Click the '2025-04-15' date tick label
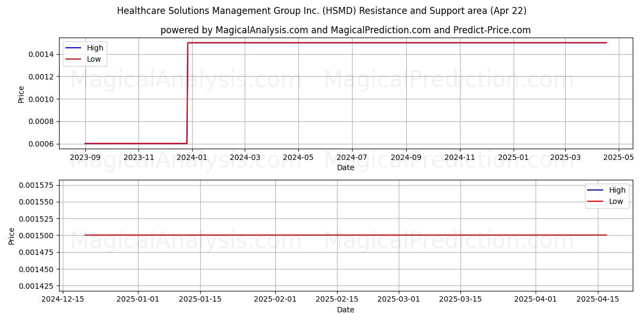Viewport: 644px width, 322px height. (598, 299)
